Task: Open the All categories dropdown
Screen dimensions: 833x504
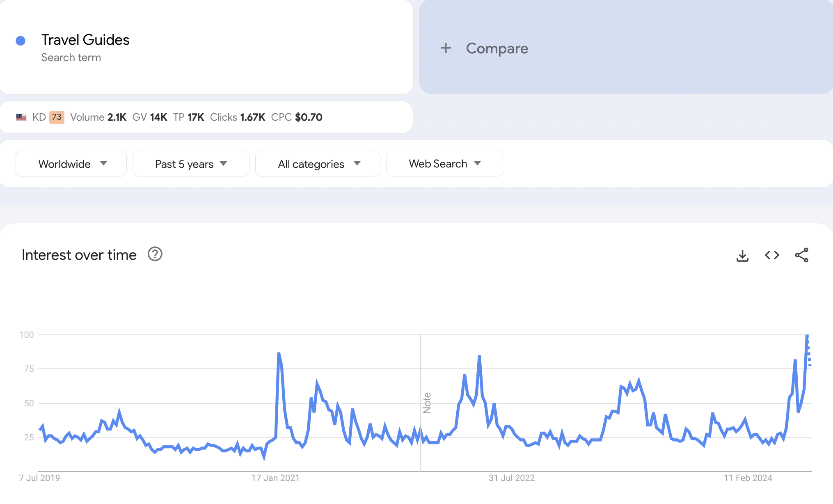Action: tap(318, 164)
